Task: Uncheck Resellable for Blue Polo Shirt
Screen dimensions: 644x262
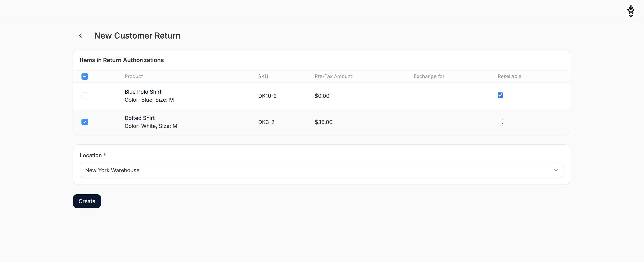Action: [x=500, y=95]
